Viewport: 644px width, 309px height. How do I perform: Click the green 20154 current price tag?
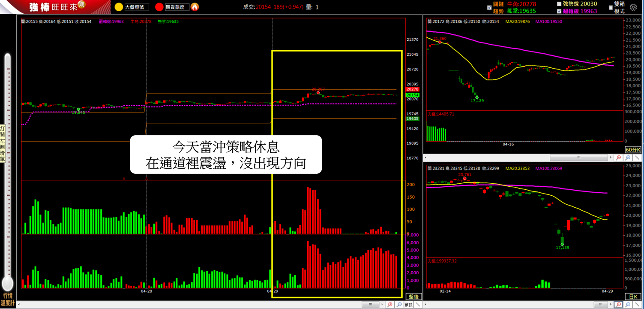pyautogui.click(x=412, y=95)
